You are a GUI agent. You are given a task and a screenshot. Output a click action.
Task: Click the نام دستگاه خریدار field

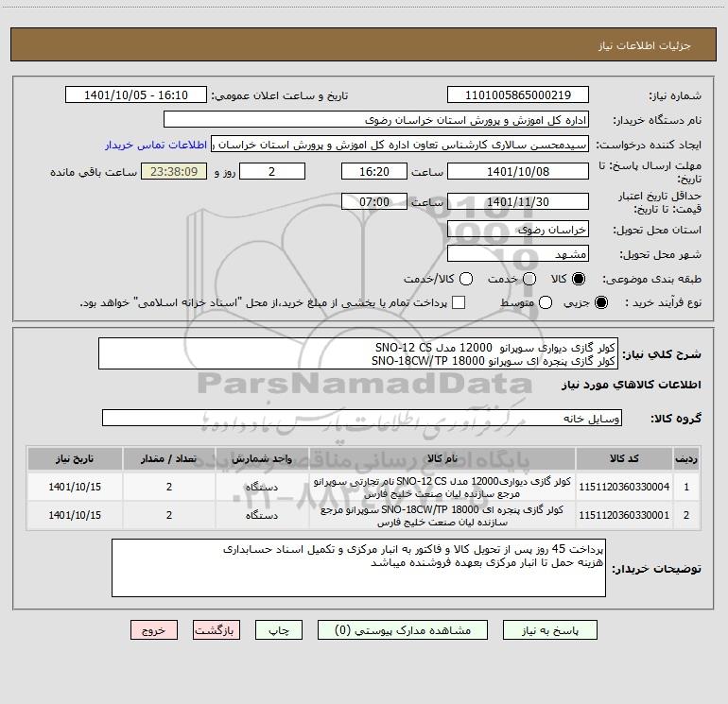point(376,120)
